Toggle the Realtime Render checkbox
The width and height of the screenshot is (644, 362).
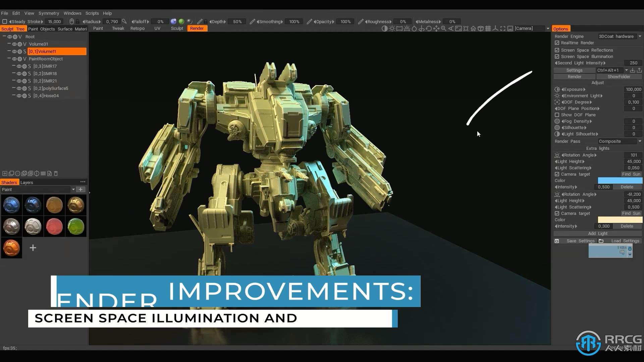pyautogui.click(x=557, y=43)
